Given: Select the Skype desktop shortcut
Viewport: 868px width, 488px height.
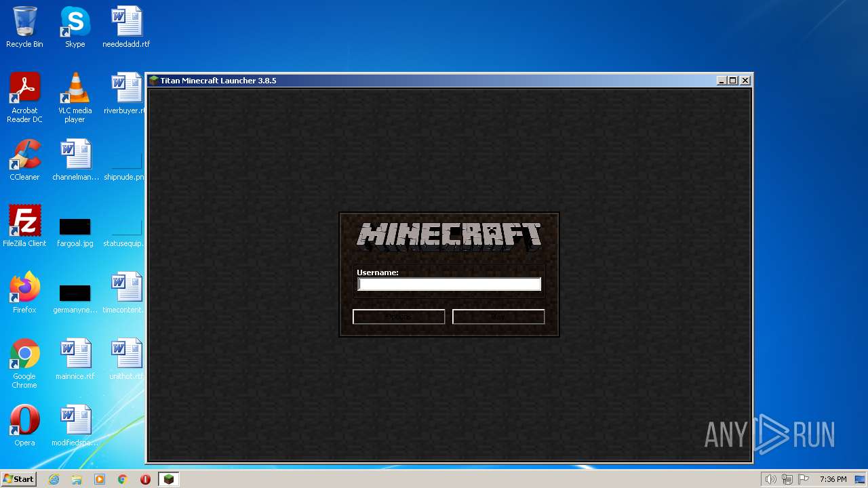Looking at the screenshot, I should [75, 27].
